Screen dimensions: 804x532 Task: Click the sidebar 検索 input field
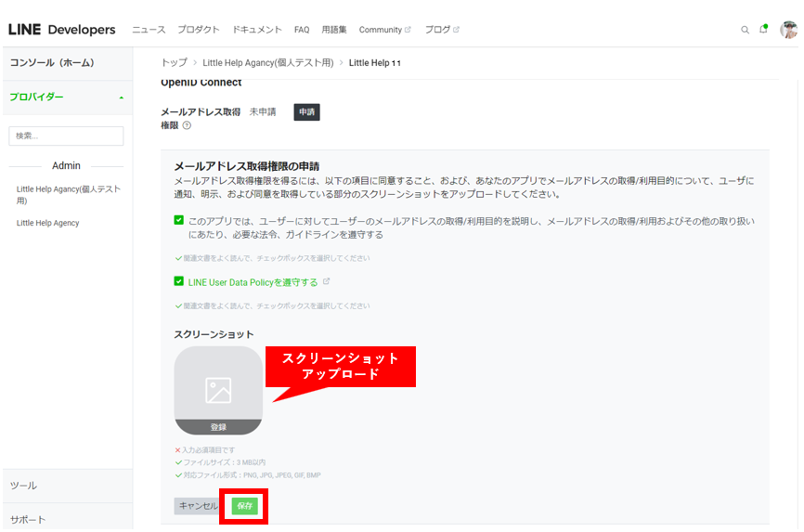click(x=66, y=136)
